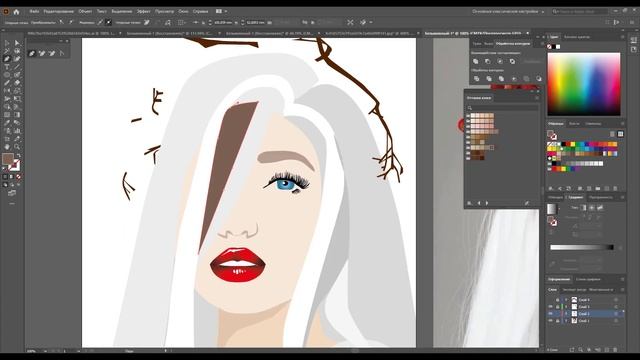Open the Файл menu
Image resolution: width=640 pixels, height=360 pixels.
pos(35,11)
